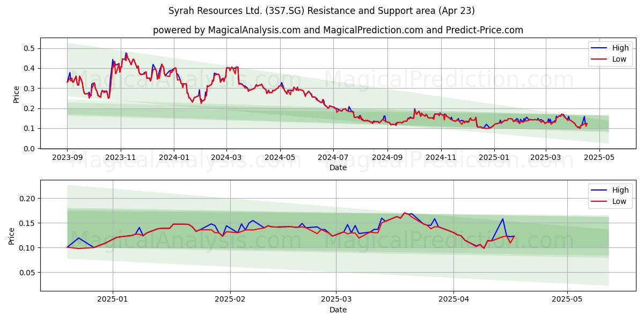The image size is (644, 322).
Task: Click the '2024-07' date tick label
Action: (x=333, y=158)
